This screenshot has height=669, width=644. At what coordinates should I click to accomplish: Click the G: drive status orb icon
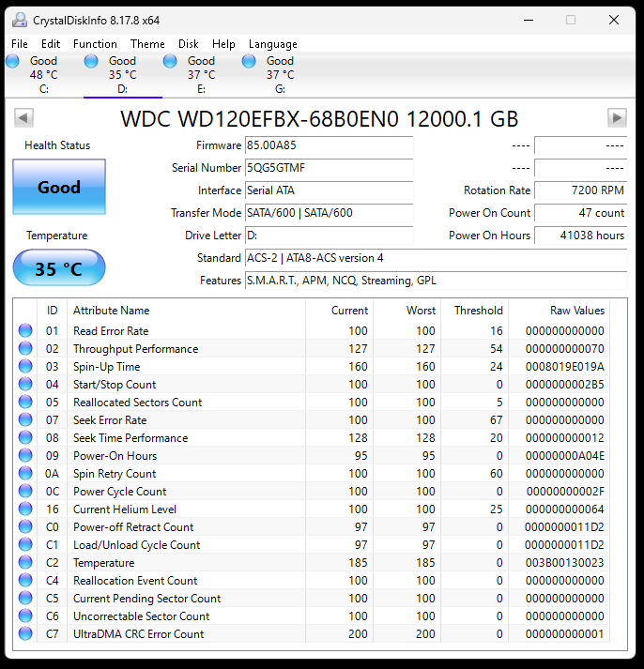pos(249,61)
